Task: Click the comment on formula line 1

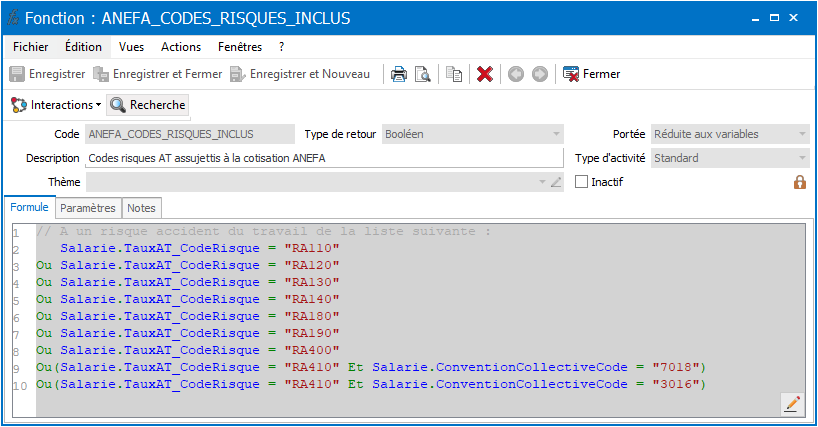Action: [x=263, y=231]
